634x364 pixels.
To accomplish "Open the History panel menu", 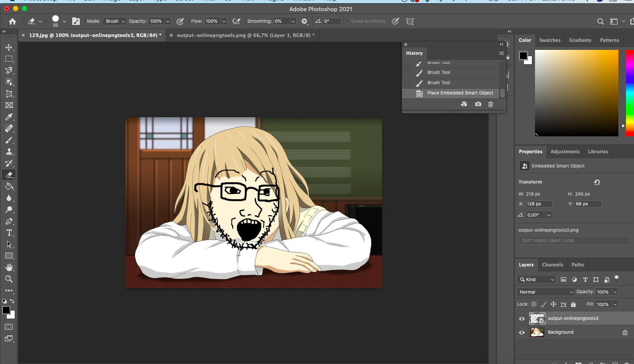I will pos(501,53).
